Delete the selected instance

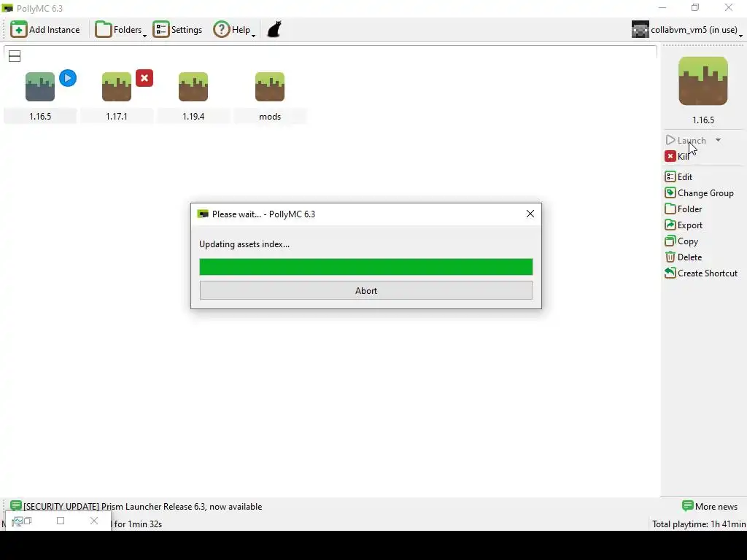tap(683, 257)
